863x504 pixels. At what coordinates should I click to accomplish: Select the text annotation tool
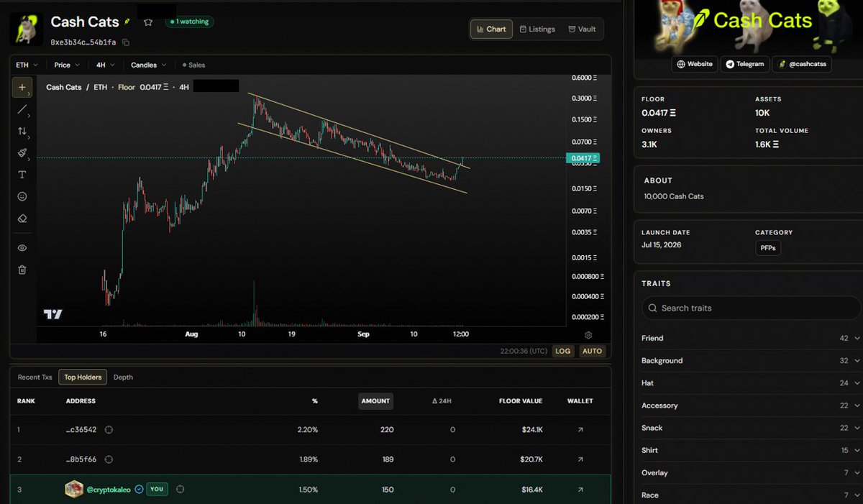click(x=22, y=175)
